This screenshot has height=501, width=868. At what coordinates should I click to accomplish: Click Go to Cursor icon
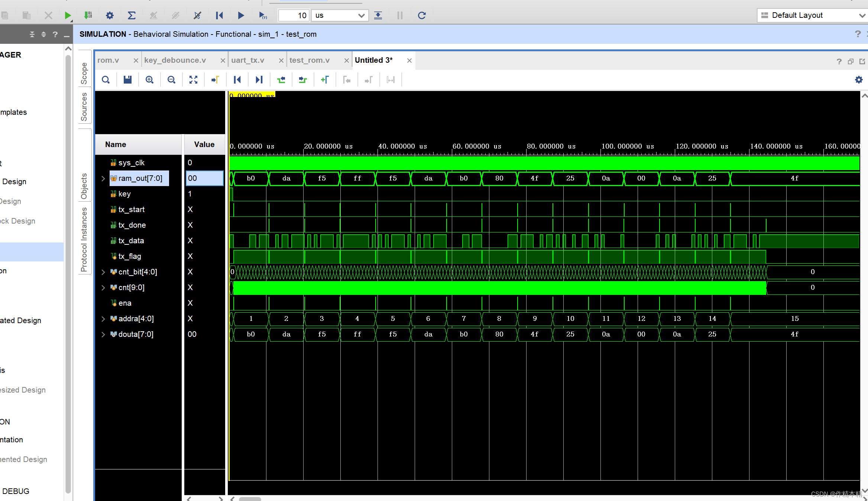[x=215, y=80]
